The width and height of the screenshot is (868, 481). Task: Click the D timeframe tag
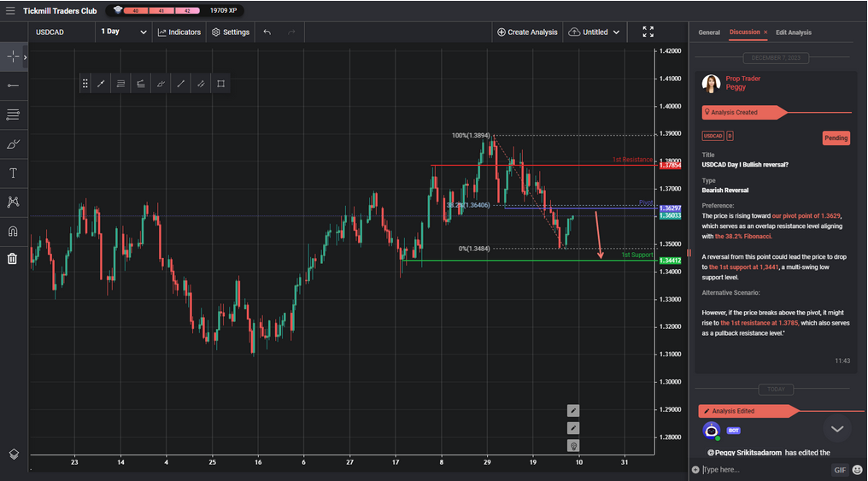point(730,136)
